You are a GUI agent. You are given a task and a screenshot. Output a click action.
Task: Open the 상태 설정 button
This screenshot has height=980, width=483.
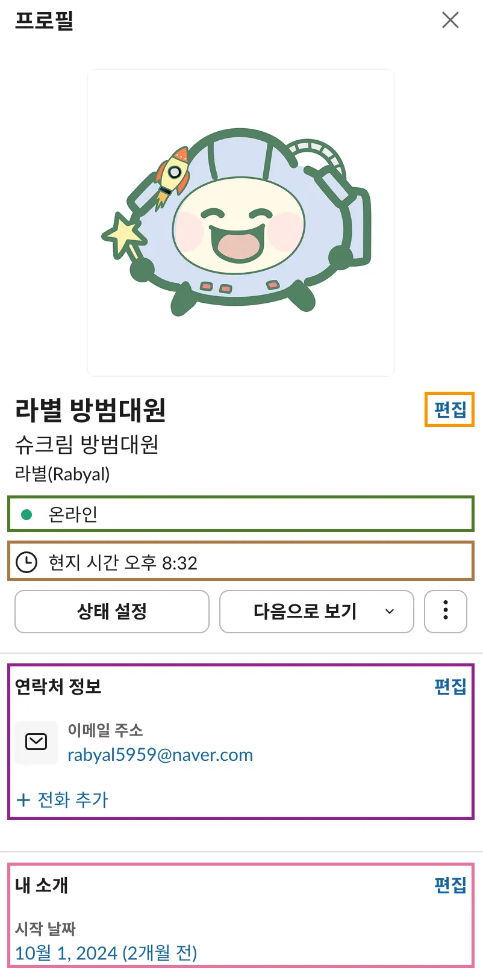tap(112, 611)
